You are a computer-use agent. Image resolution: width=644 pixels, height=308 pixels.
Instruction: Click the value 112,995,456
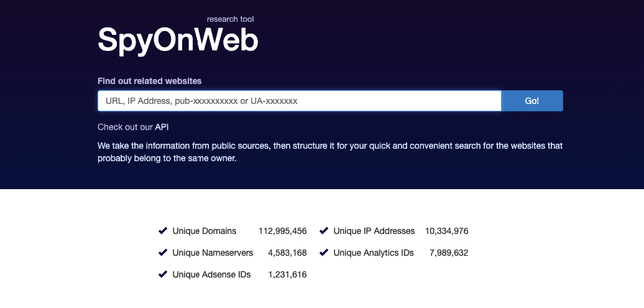click(283, 231)
